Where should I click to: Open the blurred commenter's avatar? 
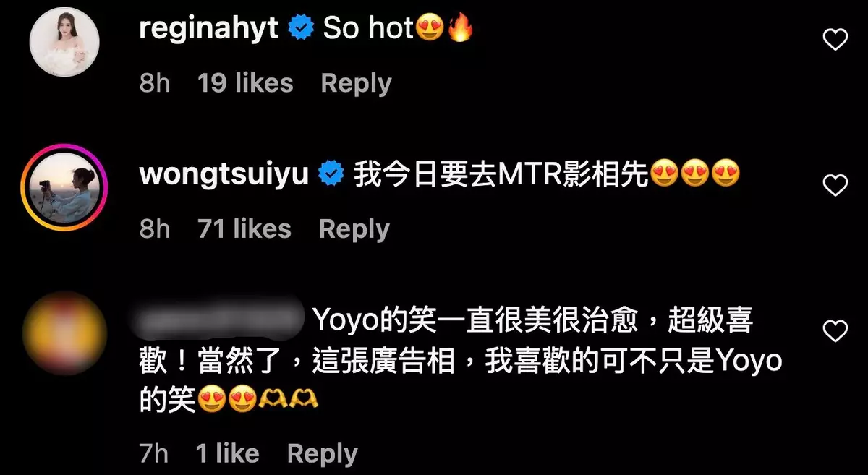click(65, 333)
